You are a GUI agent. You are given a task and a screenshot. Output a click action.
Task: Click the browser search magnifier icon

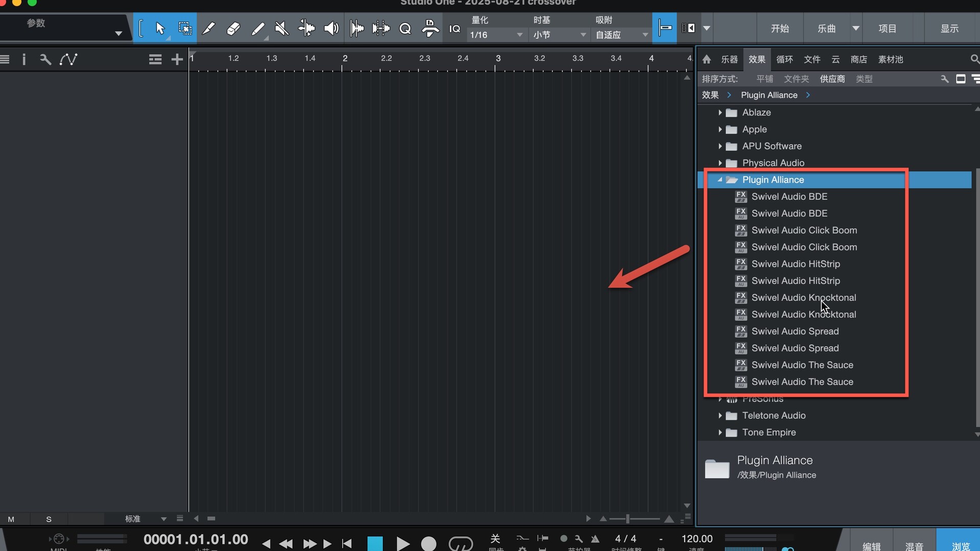974,59
